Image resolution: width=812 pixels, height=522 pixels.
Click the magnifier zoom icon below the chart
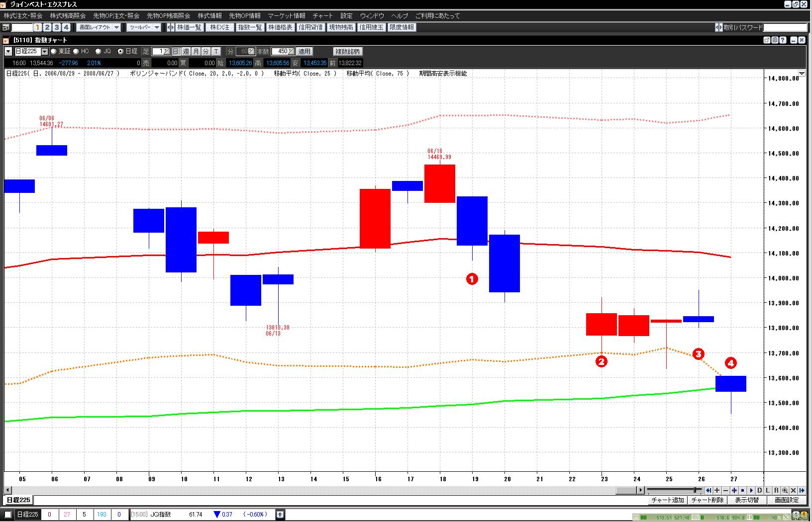(785, 491)
